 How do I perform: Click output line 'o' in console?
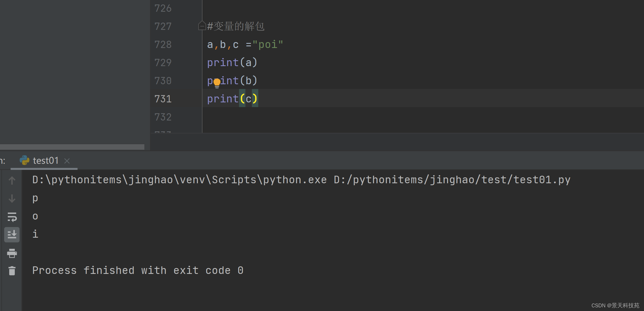35,216
